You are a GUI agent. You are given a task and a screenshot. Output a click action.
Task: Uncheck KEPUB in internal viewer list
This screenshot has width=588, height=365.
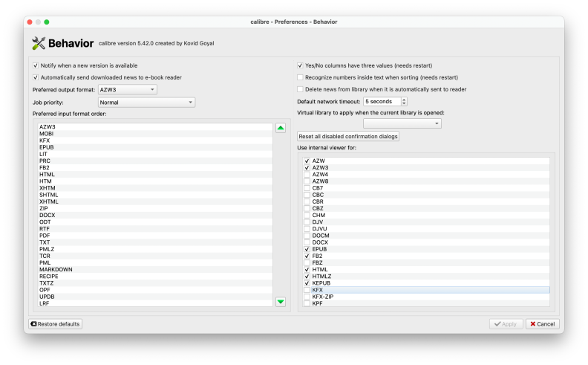click(x=307, y=283)
